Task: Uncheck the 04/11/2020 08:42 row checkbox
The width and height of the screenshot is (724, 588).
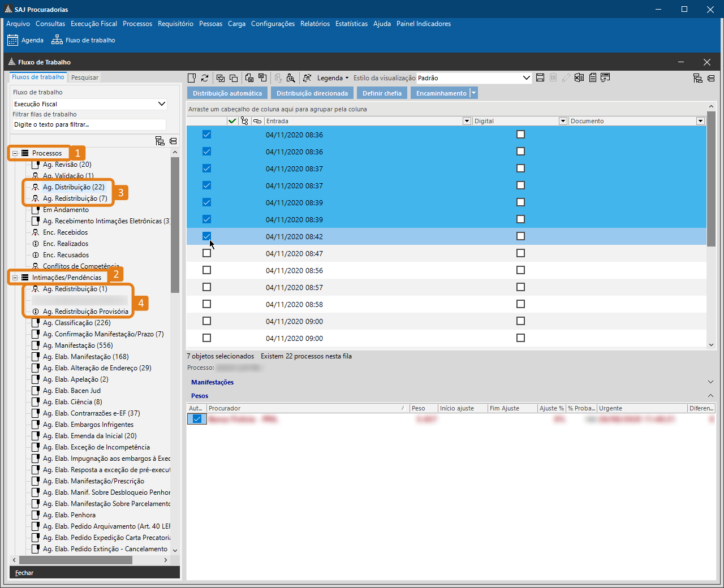Action: (206, 236)
